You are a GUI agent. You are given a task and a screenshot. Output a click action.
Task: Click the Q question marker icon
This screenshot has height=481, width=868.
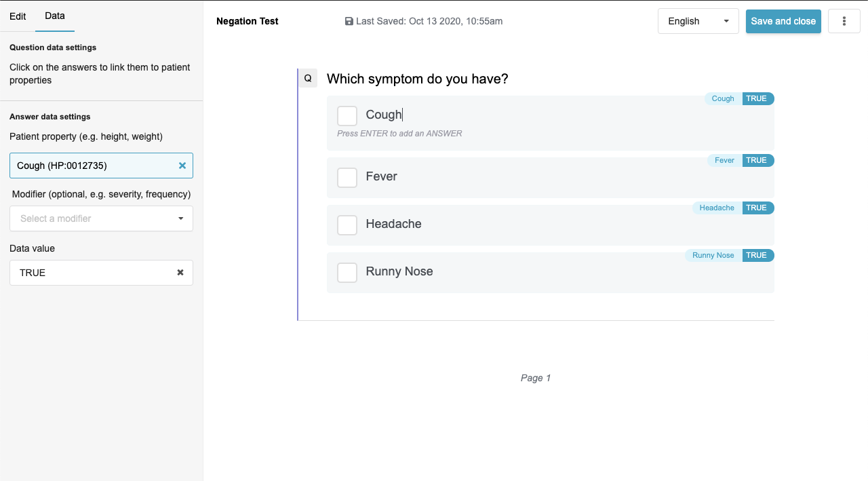tap(308, 78)
